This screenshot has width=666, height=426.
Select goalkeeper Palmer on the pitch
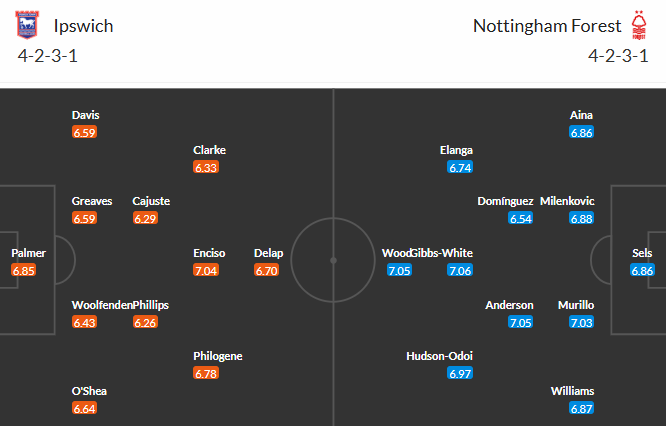point(29,253)
